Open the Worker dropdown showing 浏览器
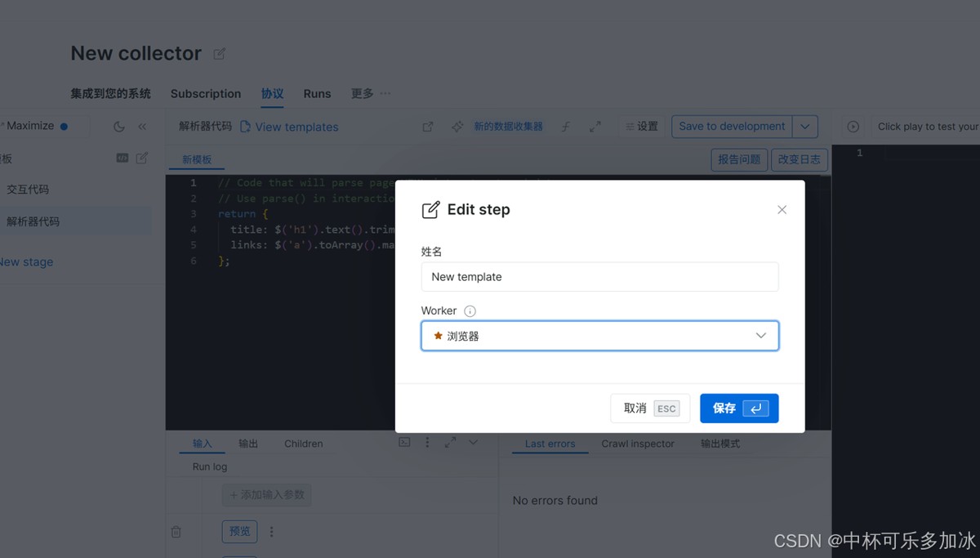The height and width of the screenshot is (558, 980). click(x=599, y=336)
